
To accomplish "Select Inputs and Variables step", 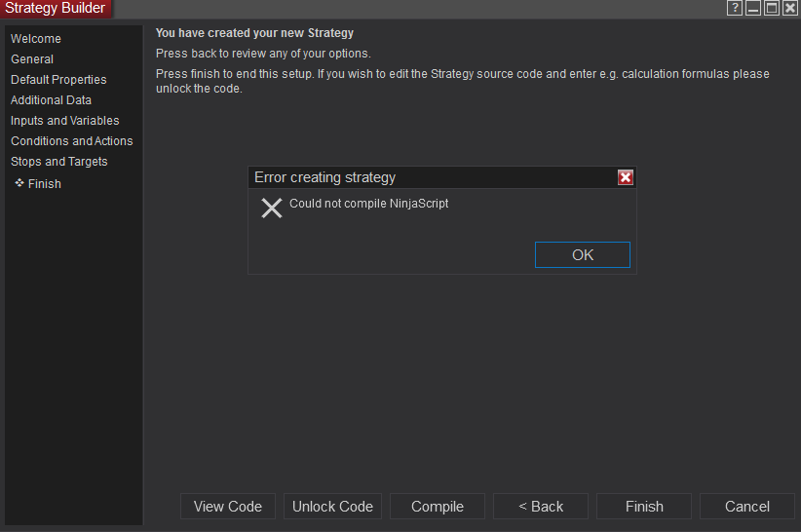I will tap(64, 121).
